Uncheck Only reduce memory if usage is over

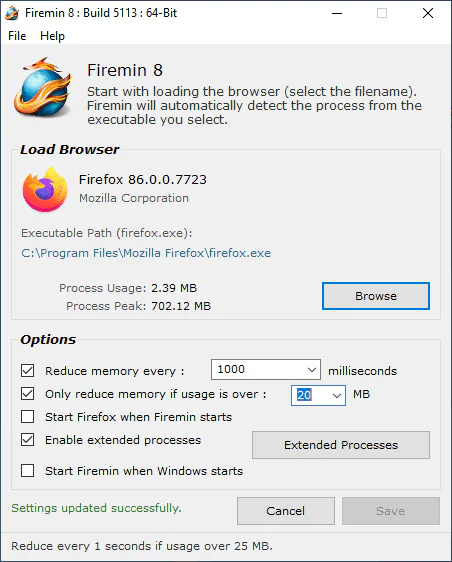pos(28,394)
